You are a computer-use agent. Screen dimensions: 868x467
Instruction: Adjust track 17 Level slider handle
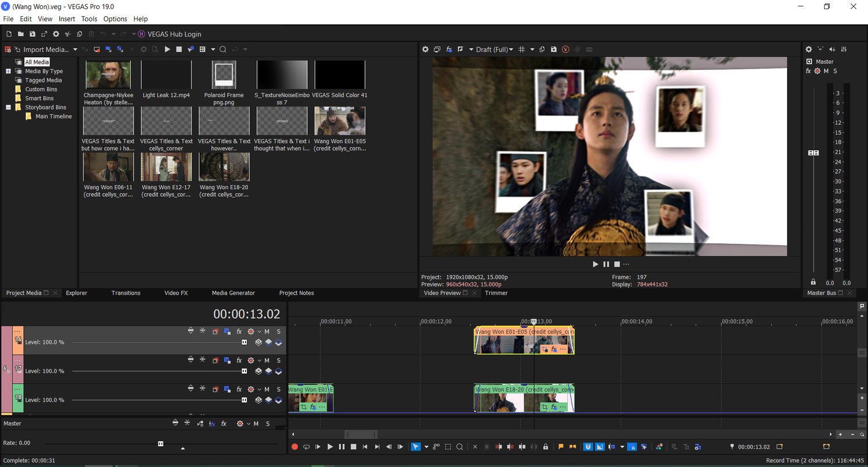point(244,371)
